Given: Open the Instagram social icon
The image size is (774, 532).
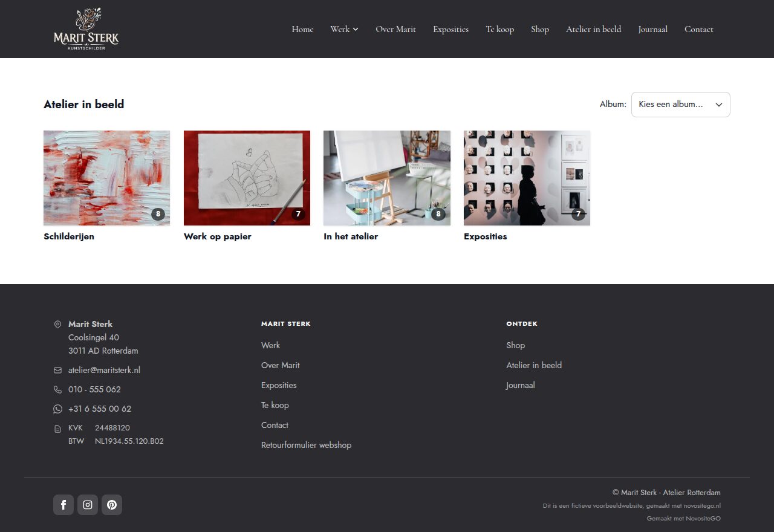Looking at the screenshot, I should click(x=88, y=505).
